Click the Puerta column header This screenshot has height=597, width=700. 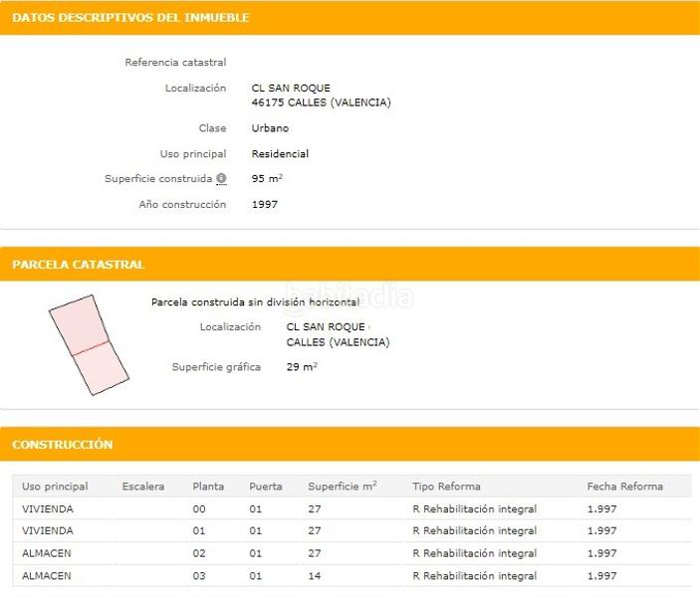[x=266, y=487]
